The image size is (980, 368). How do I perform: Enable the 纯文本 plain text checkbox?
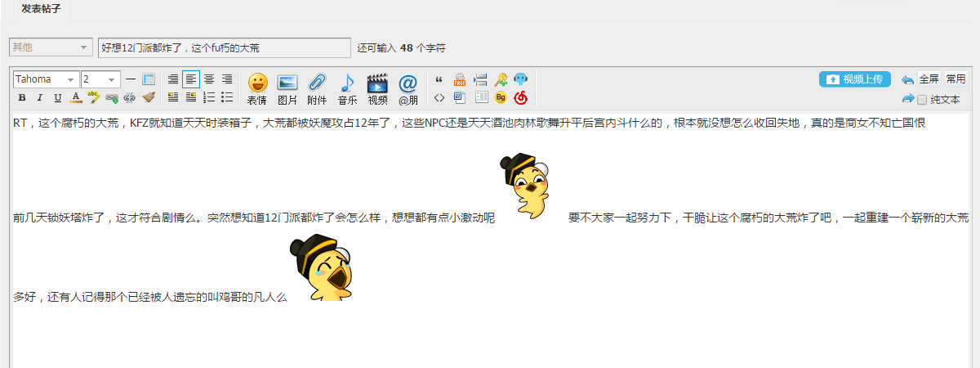[x=922, y=100]
